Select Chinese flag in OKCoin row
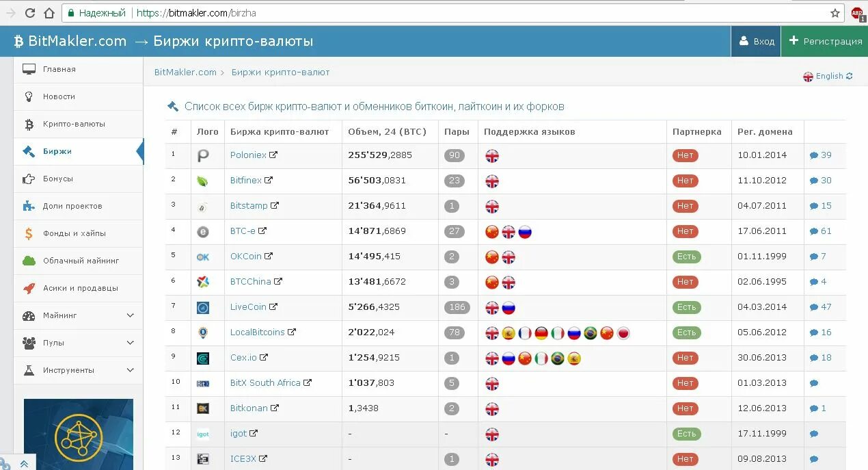The width and height of the screenshot is (868, 470). pyautogui.click(x=492, y=257)
